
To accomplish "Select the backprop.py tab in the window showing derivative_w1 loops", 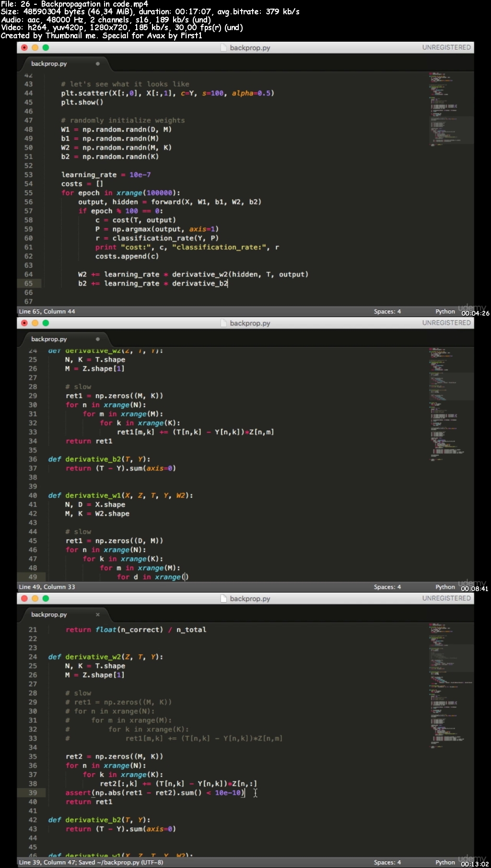I will tap(49, 339).
